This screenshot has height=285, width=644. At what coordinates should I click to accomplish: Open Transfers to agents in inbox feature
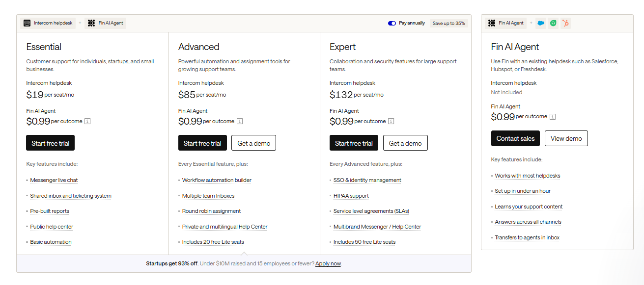(527, 237)
